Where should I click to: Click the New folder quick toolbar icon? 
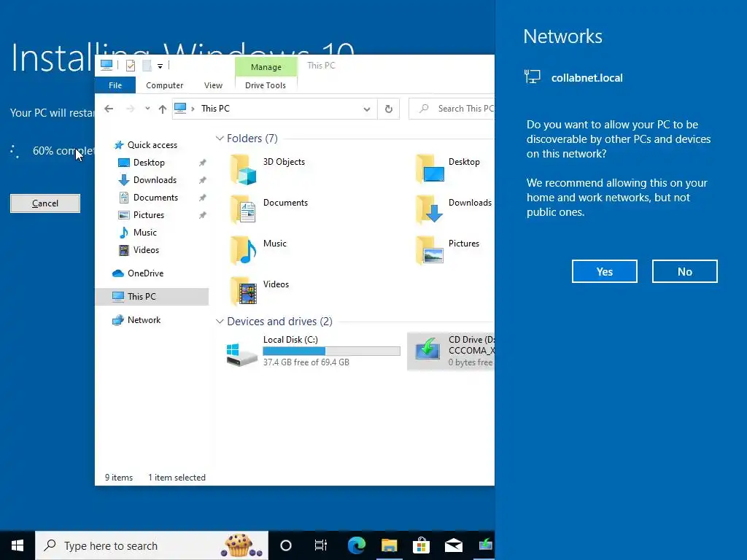point(147,66)
